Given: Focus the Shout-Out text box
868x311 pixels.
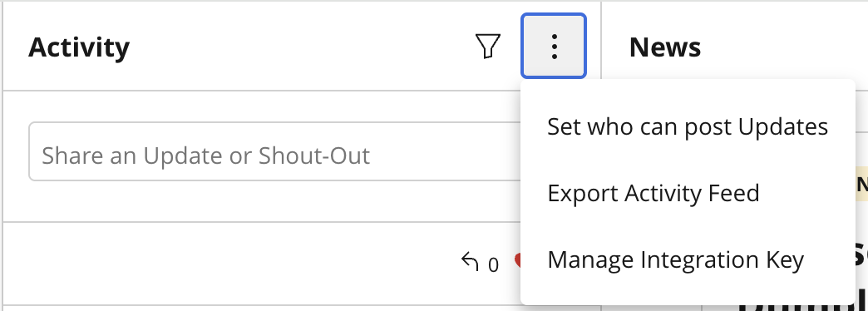Looking at the screenshot, I should [275, 151].
